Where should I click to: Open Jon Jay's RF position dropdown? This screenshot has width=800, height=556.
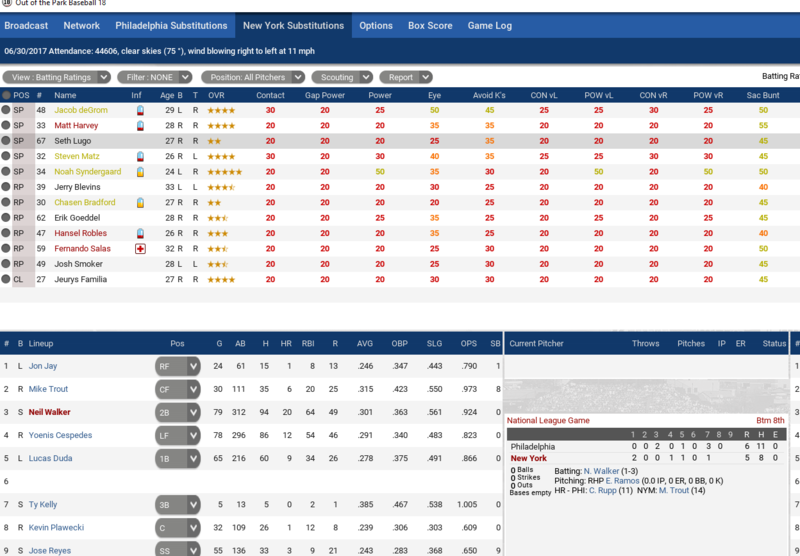click(x=178, y=366)
